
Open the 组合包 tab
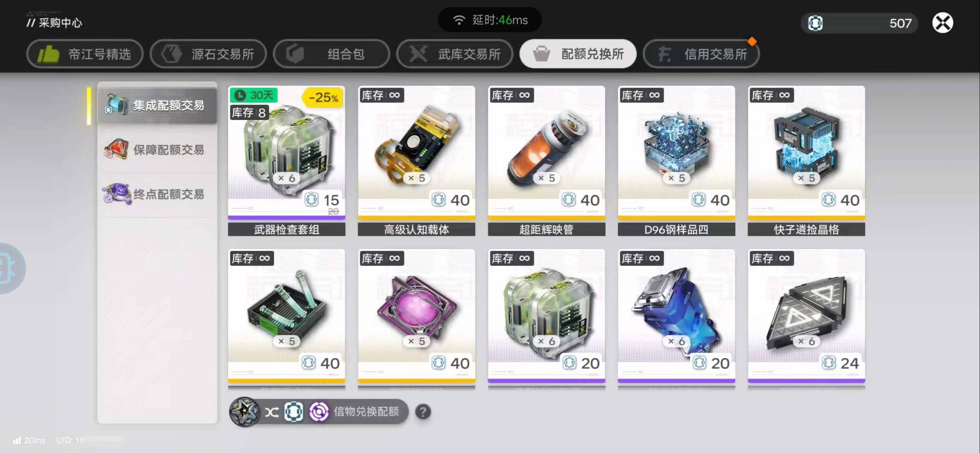[x=331, y=54]
